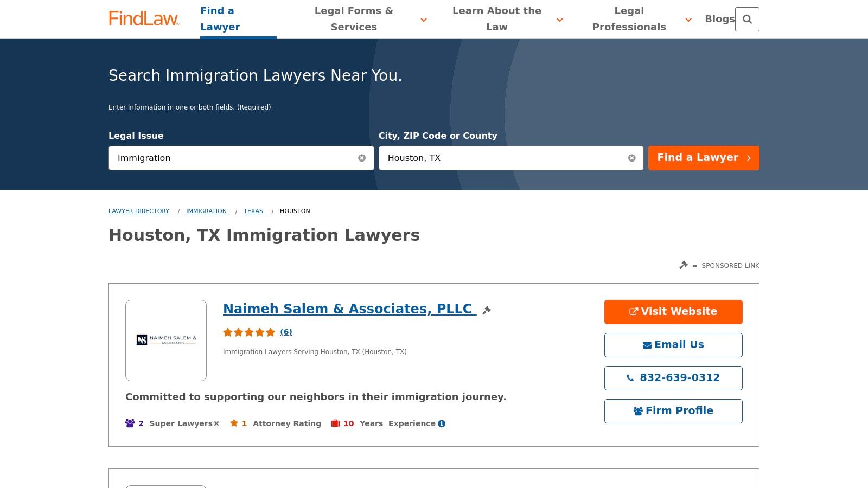
Task: Clear the Houston, TX location field
Action: click(x=631, y=158)
